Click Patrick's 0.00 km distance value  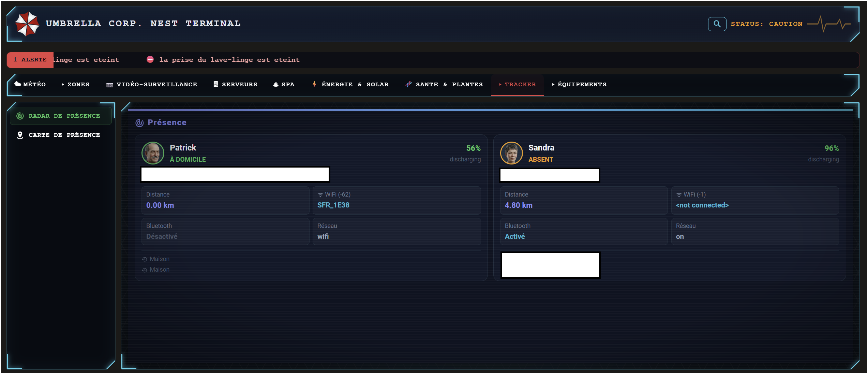tap(160, 205)
